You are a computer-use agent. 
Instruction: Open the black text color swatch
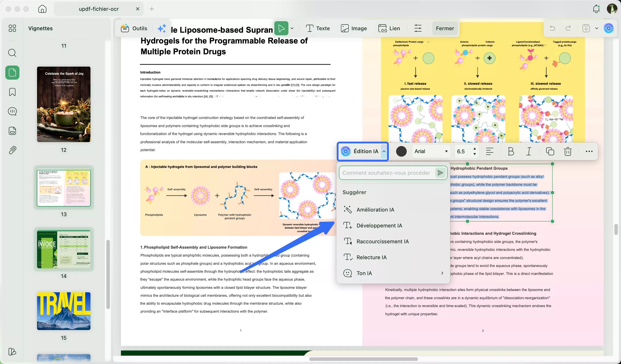click(x=401, y=151)
